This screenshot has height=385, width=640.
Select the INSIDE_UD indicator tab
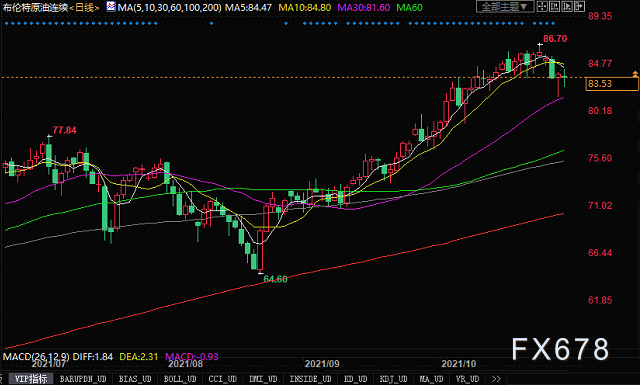tap(310, 379)
